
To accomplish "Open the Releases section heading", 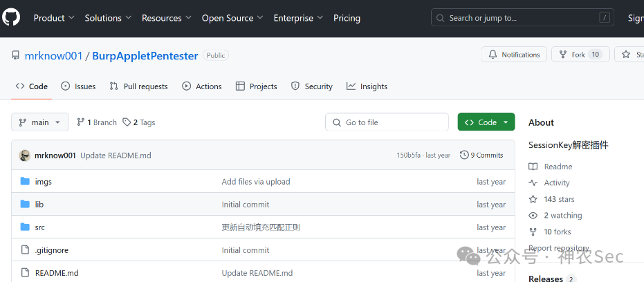I will tap(546, 279).
